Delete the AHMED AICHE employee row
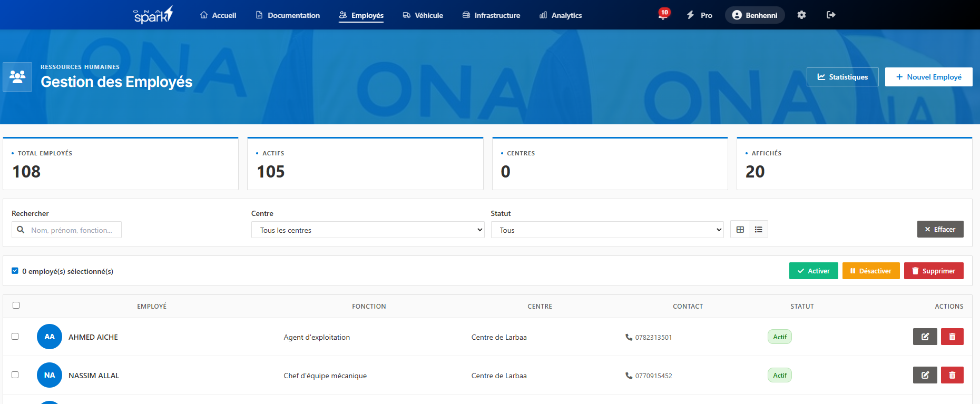 (x=952, y=337)
